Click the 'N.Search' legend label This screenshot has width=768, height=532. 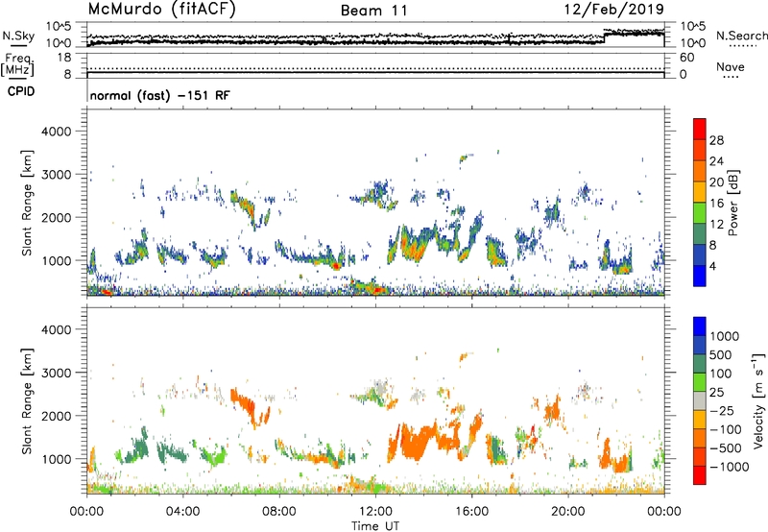point(741,36)
